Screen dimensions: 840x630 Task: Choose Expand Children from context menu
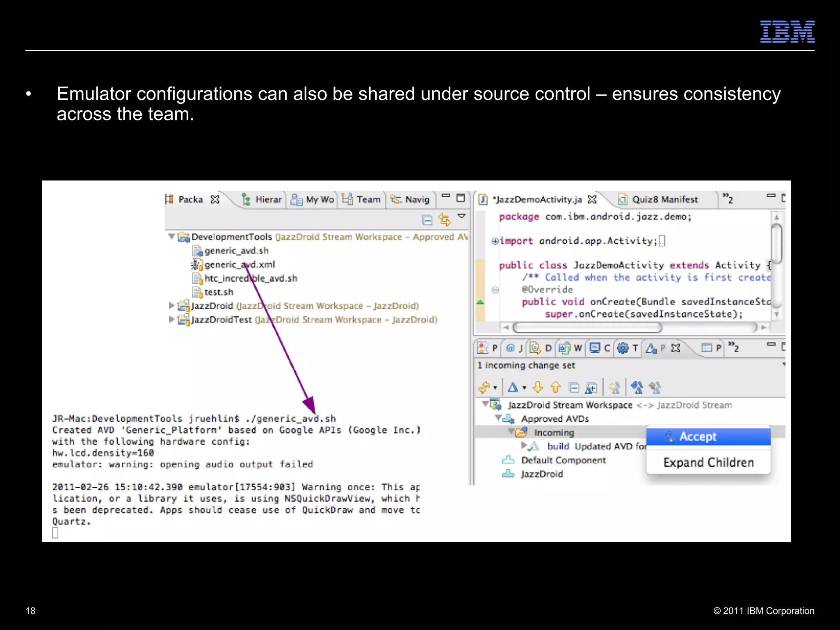click(x=708, y=463)
